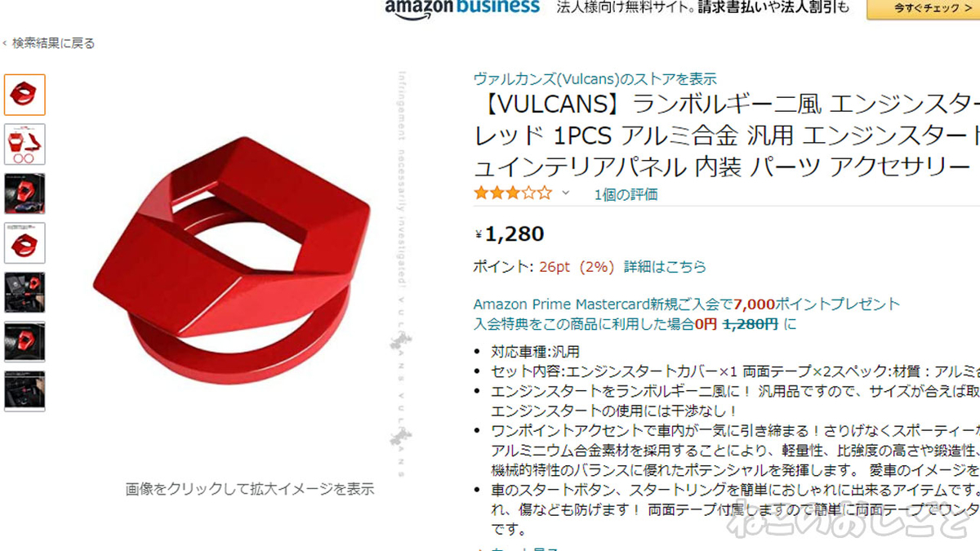The height and width of the screenshot is (551, 980).
Task: Go back via 検索結果に戻る link
Action: click(x=53, y=43)
